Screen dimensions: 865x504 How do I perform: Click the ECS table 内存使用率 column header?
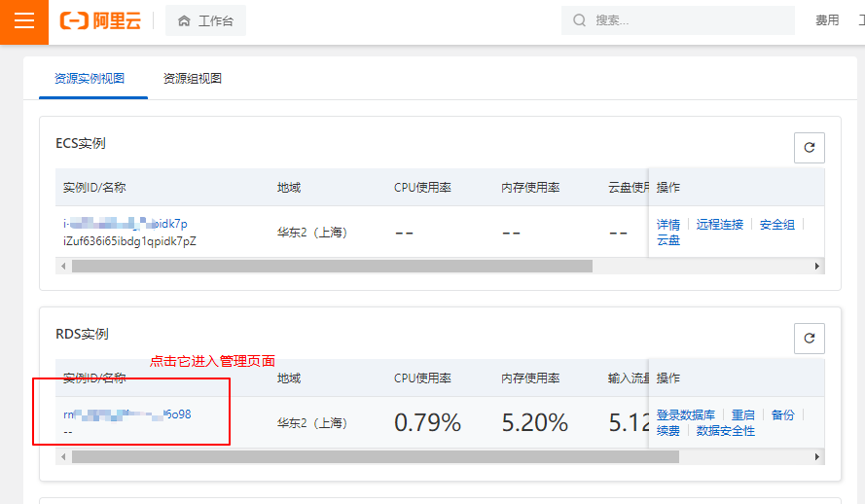[x=530, y=188]
